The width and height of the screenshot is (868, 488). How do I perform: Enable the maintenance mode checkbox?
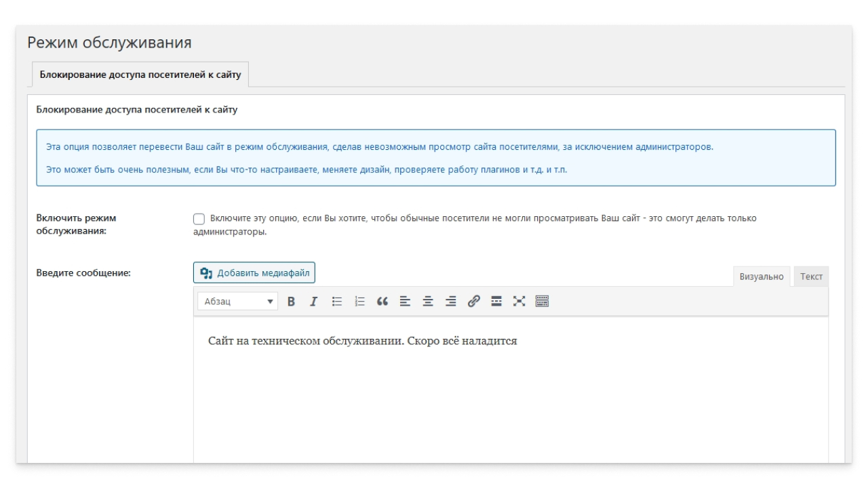[199, 219]
